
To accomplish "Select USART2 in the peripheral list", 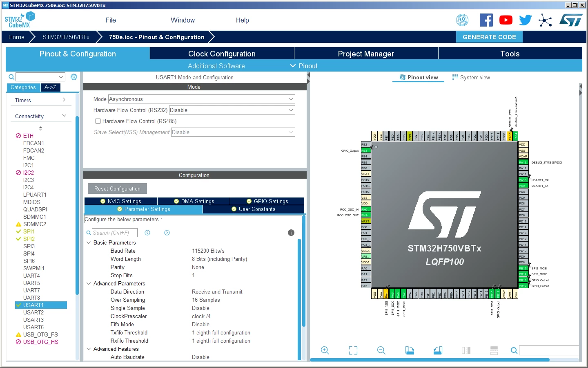I will 33,312.
